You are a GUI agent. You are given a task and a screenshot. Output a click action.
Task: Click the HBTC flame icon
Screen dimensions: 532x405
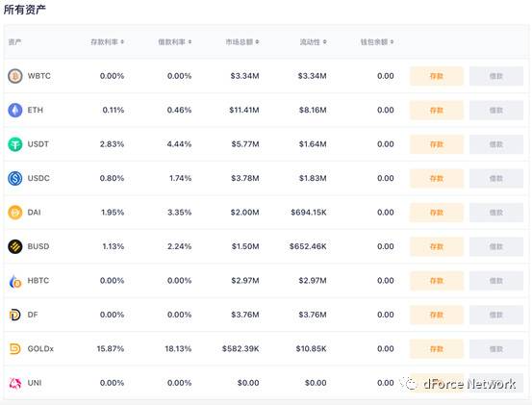pos(15,281)
